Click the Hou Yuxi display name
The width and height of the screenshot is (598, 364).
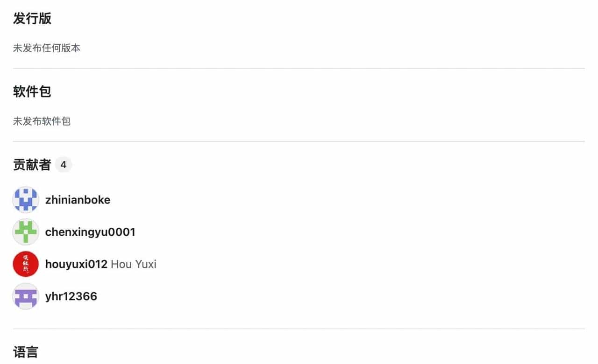134,264
